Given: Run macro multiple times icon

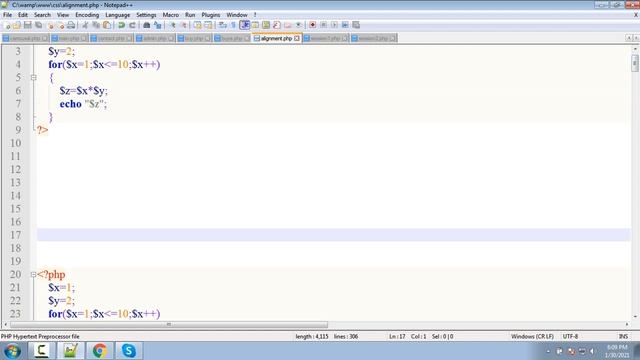Looking at the screenshot, I should pos(345,25).
